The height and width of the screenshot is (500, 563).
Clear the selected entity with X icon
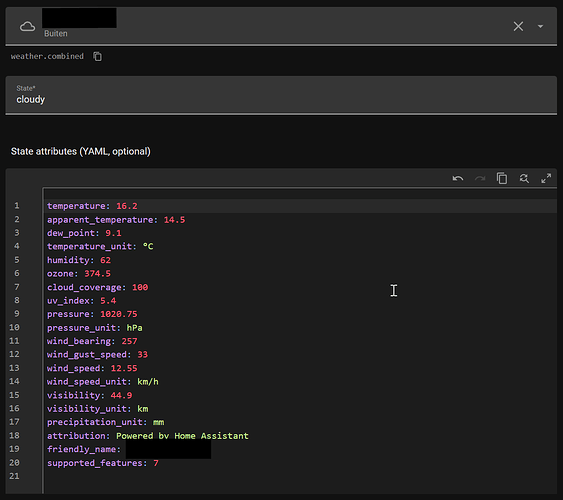(x=518, y=26)
